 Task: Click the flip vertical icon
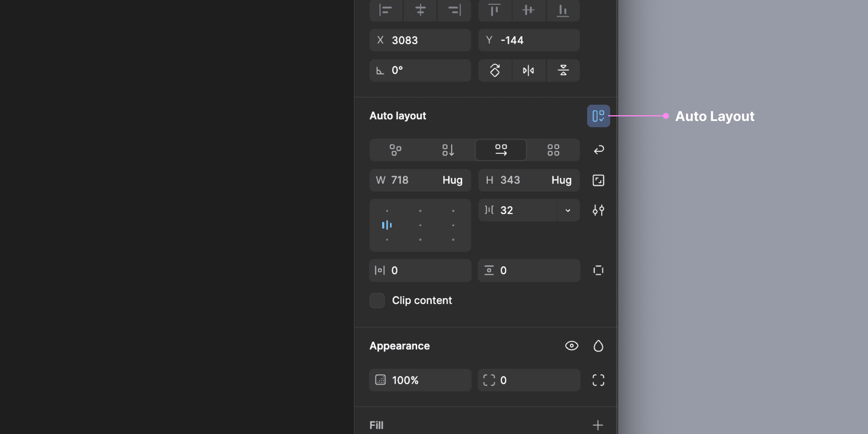[563, 71]
